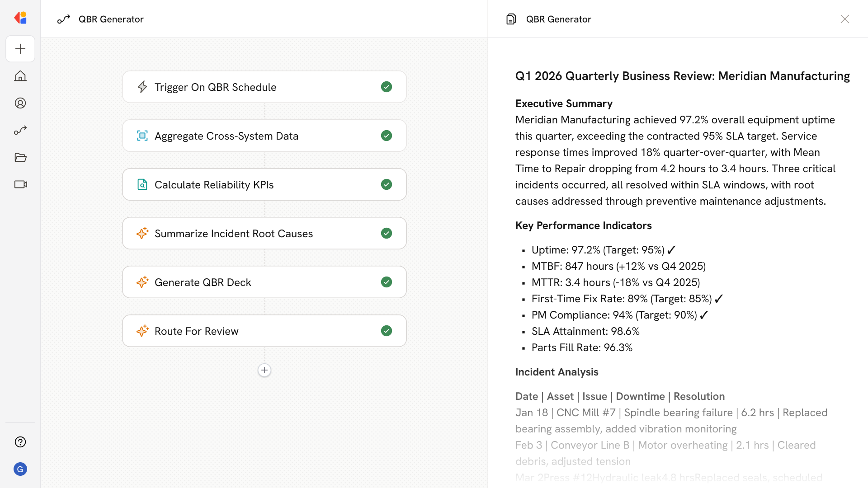Open the video camera sidebar icon
868x488 pixels.
pos(20,184)
